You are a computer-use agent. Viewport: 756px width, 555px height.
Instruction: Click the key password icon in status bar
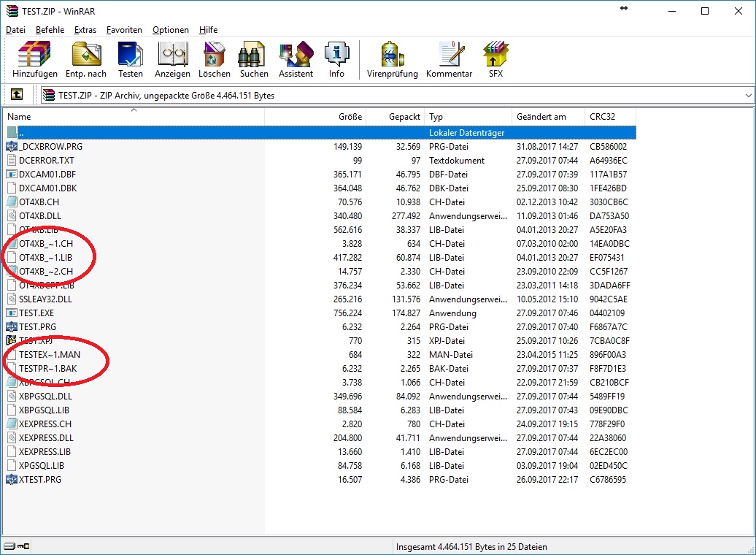(x=23, y=546)
